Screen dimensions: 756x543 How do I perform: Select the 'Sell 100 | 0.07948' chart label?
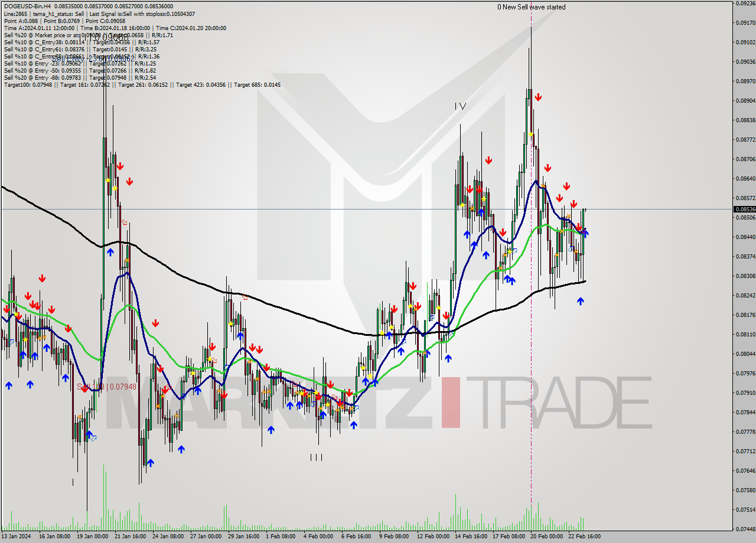click(x=106, y=387)
